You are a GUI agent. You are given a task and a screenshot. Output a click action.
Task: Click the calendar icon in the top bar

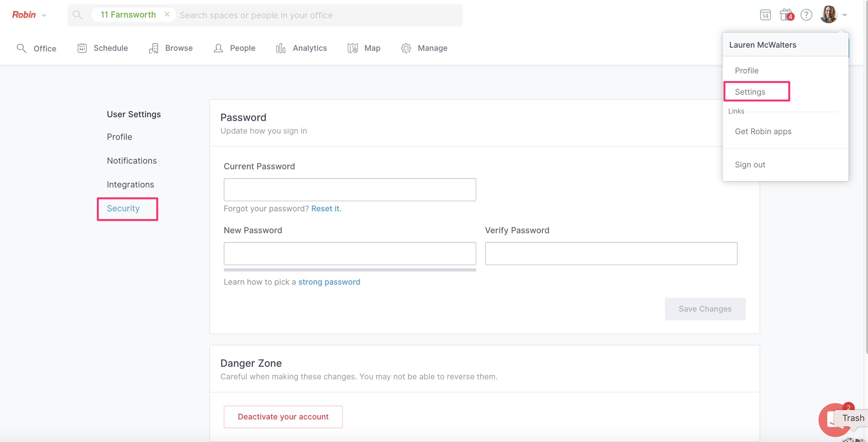765,15
